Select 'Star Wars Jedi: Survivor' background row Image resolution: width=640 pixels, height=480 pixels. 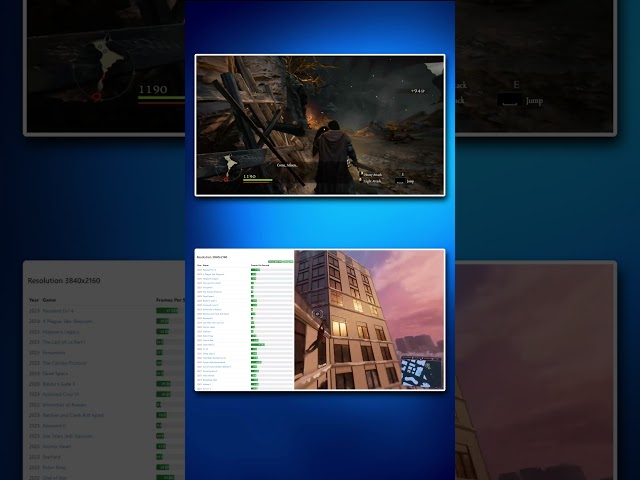click(106, 436)
